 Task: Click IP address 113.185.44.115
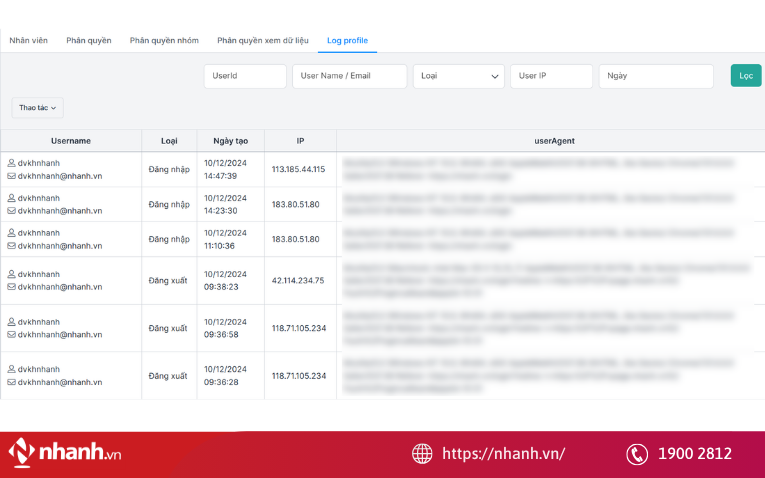pos(299,169)
